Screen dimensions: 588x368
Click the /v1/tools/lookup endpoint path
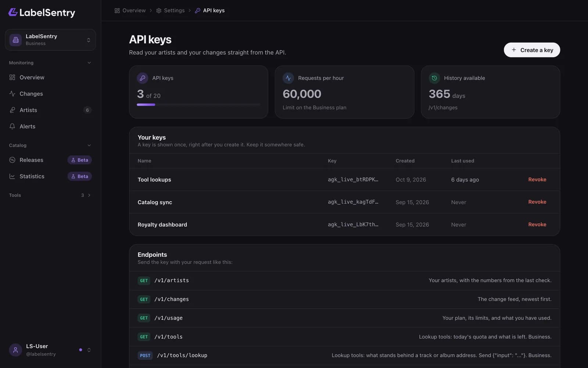coord(182,355)
